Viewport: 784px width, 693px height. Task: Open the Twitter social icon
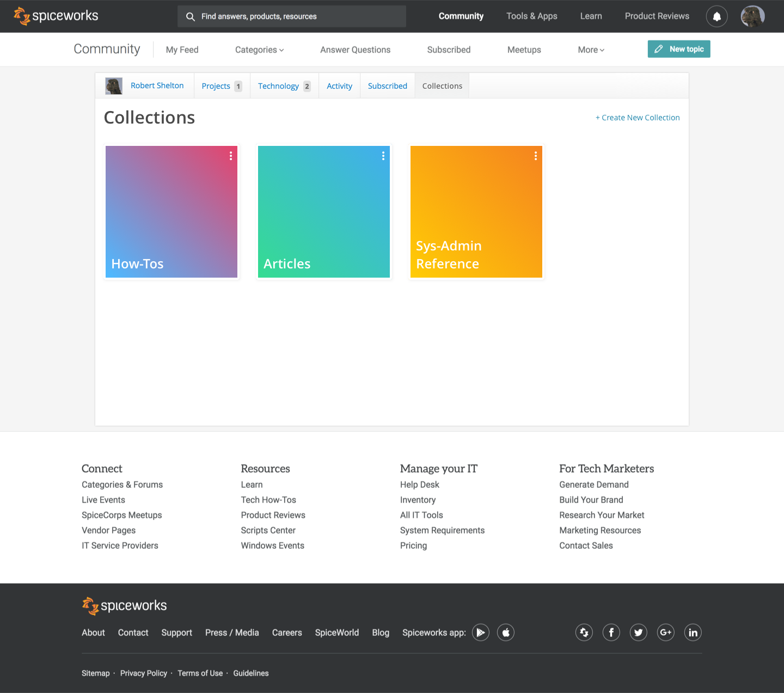point(639,633)
